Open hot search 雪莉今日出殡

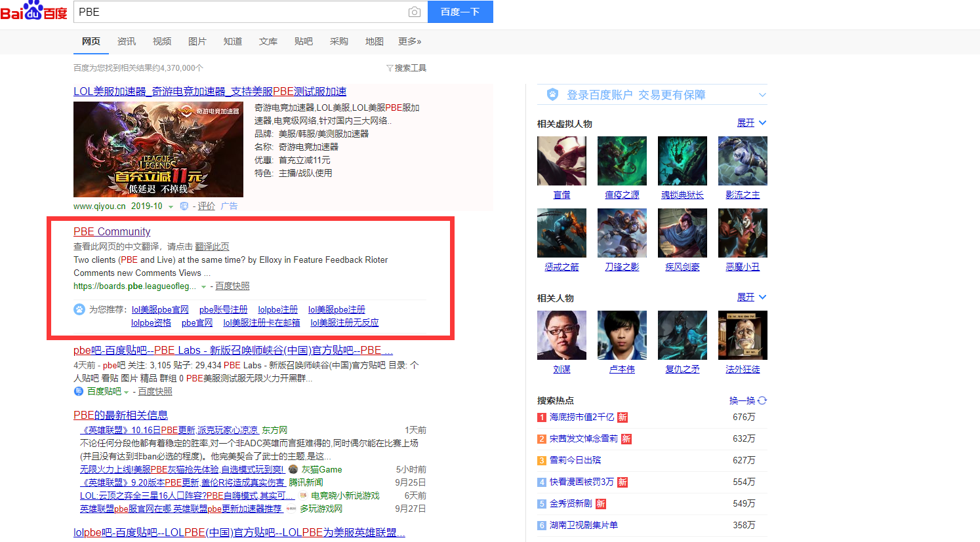[x=575, y=460]
